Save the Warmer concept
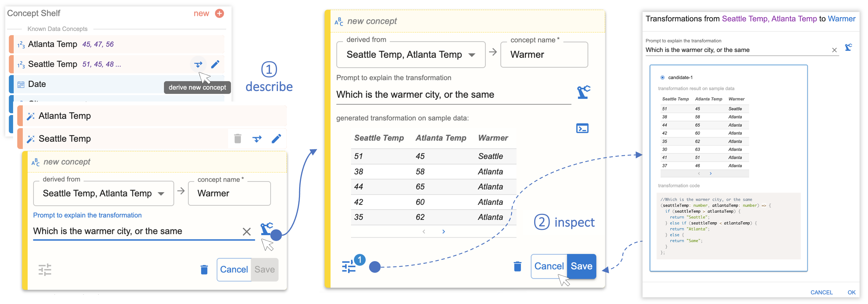 click(581, 266)
